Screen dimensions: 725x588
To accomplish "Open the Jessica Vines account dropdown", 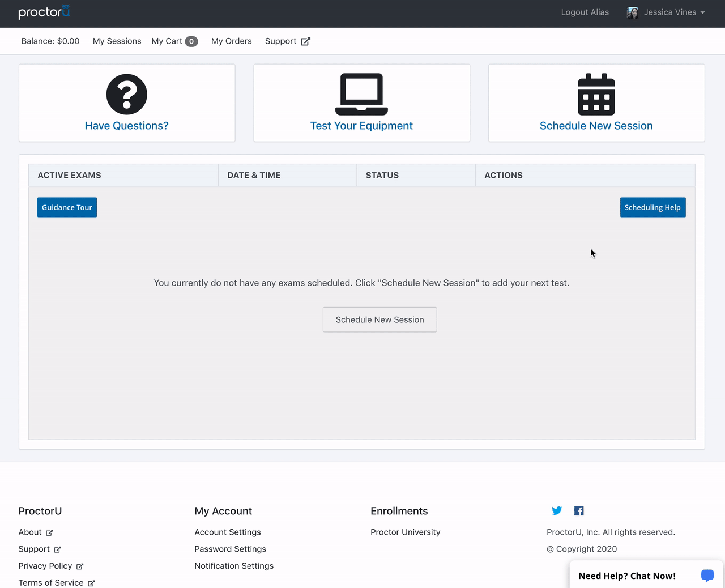I will point(666,12).
